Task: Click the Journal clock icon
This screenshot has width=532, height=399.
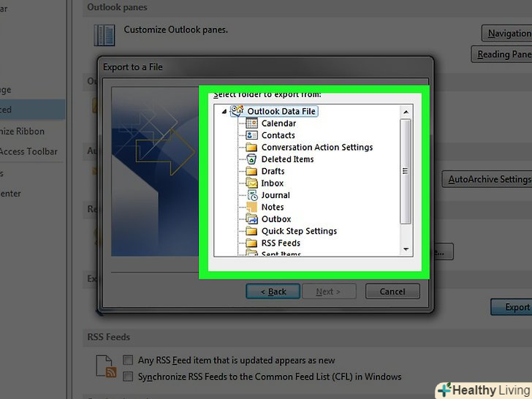Action: click(252, 195)
